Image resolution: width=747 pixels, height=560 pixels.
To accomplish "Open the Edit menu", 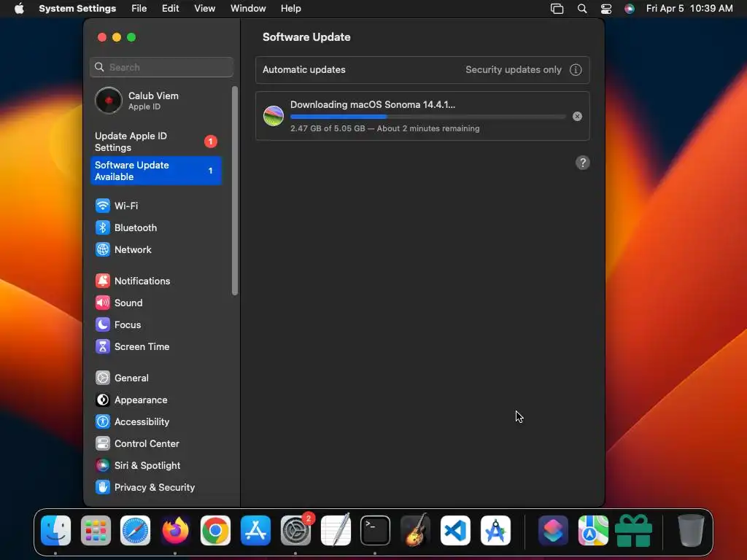I will pos(170,9).
